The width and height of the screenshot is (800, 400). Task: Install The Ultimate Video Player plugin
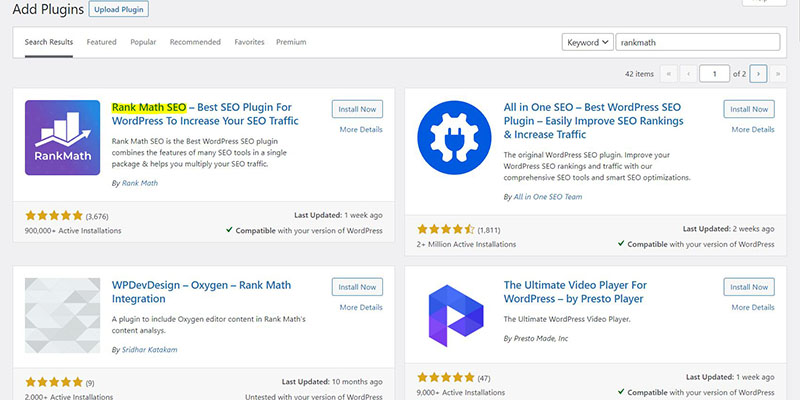749,287
